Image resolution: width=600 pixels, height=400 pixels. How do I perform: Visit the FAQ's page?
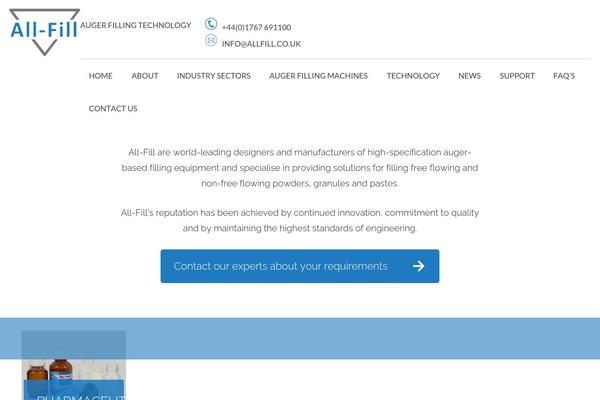(x=564, y=76)
